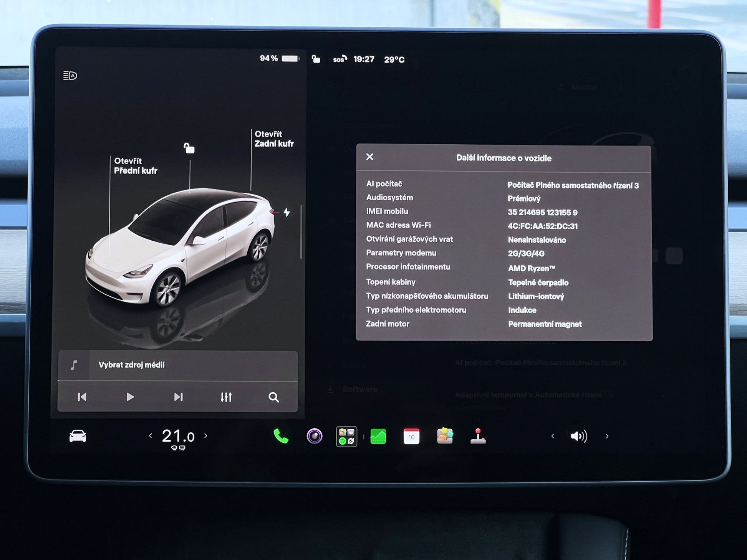Search for media
The height and width of the screenshot is (560, 747).
pos(273,397)
